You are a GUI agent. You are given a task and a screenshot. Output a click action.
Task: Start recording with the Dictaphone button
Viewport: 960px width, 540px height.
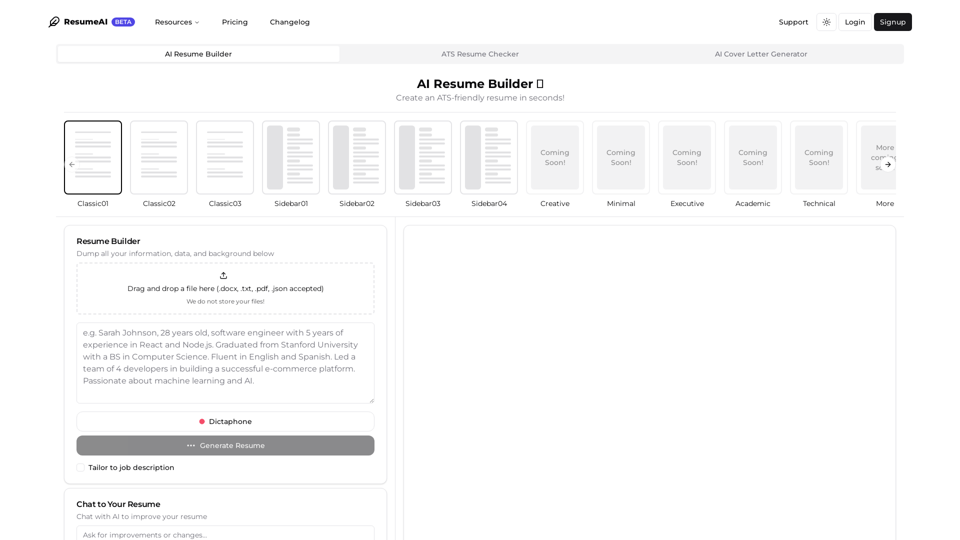(x=225, y=422)
